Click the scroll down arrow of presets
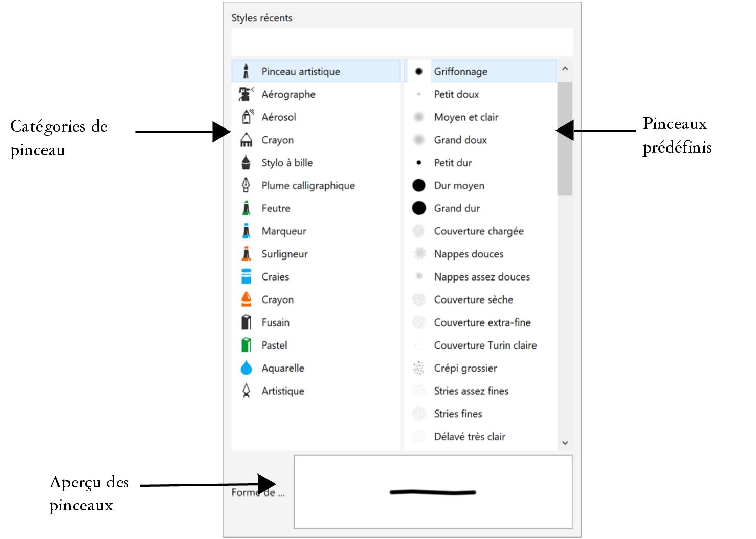Viewport: 756px width, 539px height. tap(565, 443)
